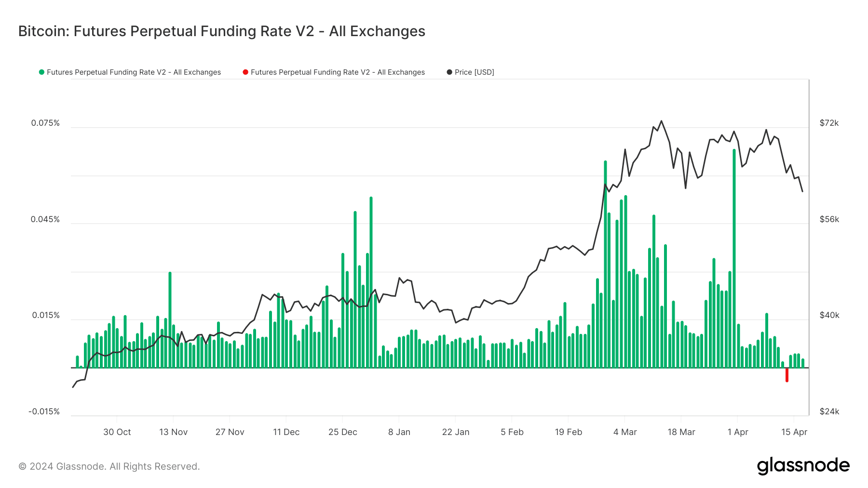The height and width of the screenshot is (488, 868).
Task: Toggle the green-marked Funding Rate legend label
Action: tap(134, 72)
